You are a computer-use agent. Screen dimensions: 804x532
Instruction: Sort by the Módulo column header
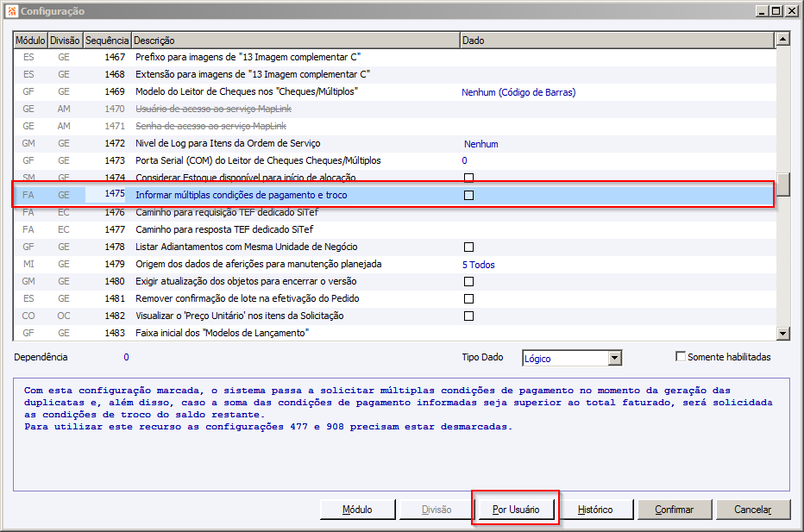click(30, 41)
